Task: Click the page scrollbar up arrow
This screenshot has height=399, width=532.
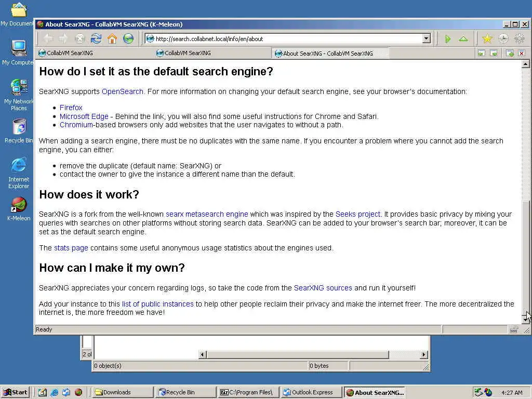Action: (x=526, y=64)
